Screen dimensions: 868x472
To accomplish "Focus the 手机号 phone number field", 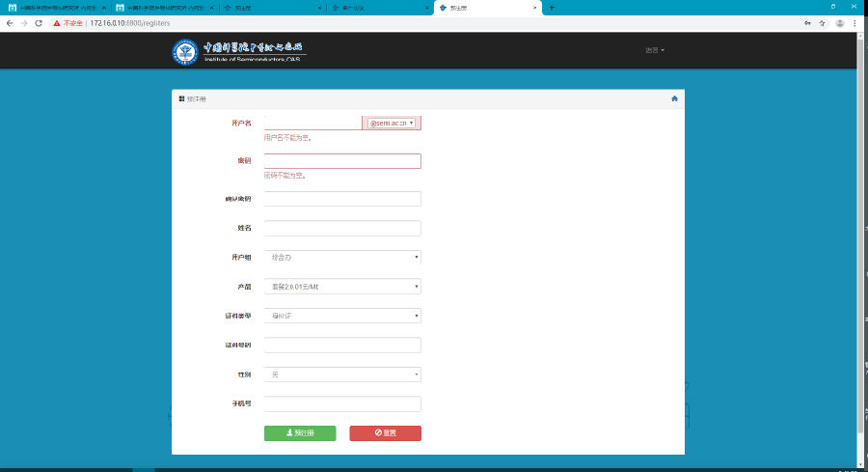I will 341,403.
